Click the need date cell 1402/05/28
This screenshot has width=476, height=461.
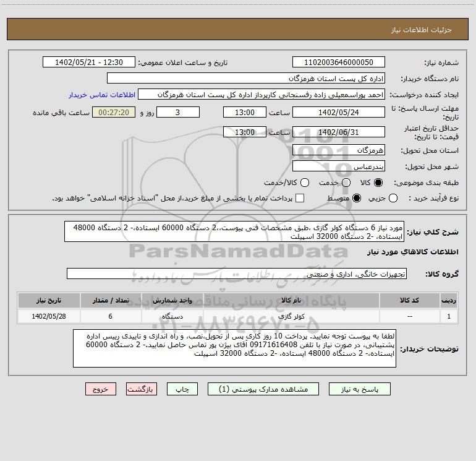coord(49,316)
